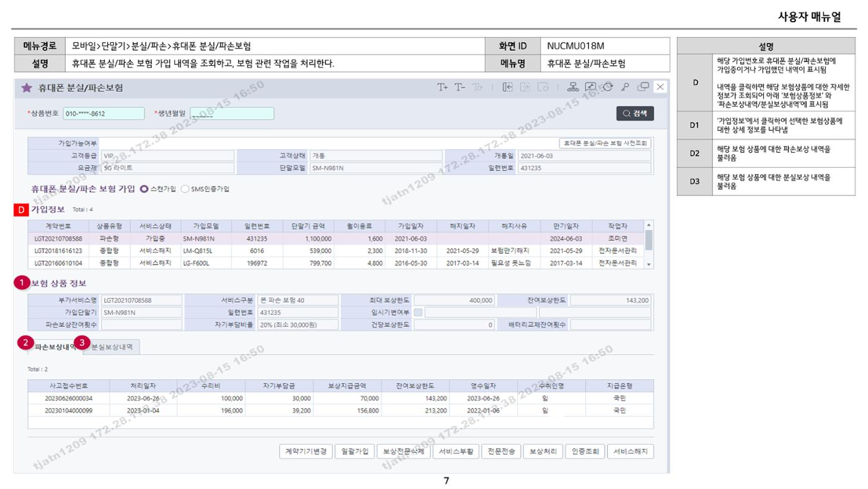Screen dimensions: 868x489
Task: Sort by the 보상지급금액 column header
Action: (347, 386)
